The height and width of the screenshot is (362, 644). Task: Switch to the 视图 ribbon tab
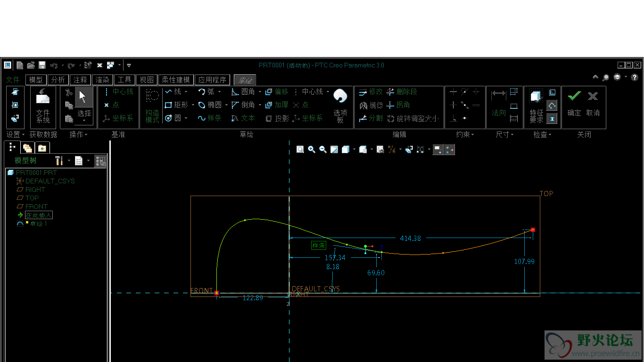tap(147, 80)
